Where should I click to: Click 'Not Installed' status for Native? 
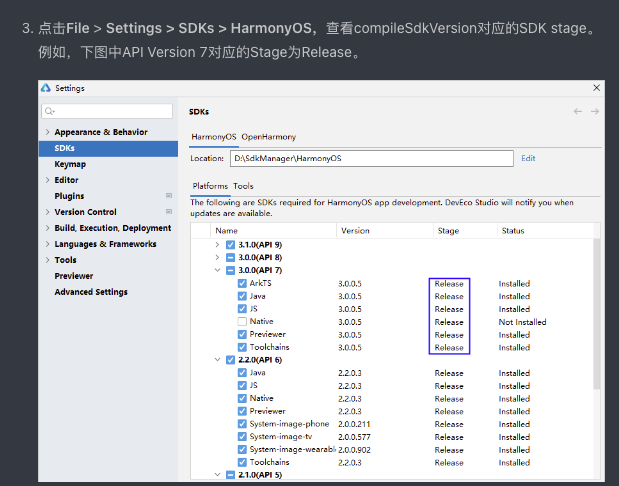(x=522, y=322)
